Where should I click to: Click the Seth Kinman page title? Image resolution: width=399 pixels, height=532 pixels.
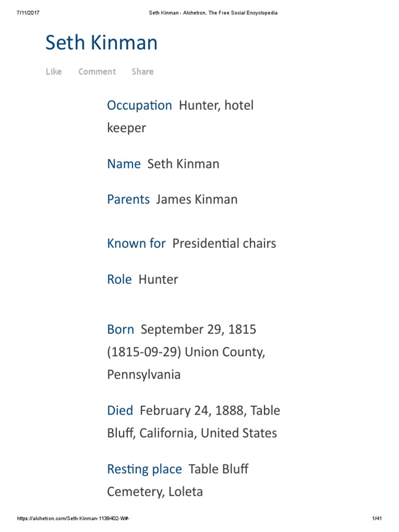101,43
